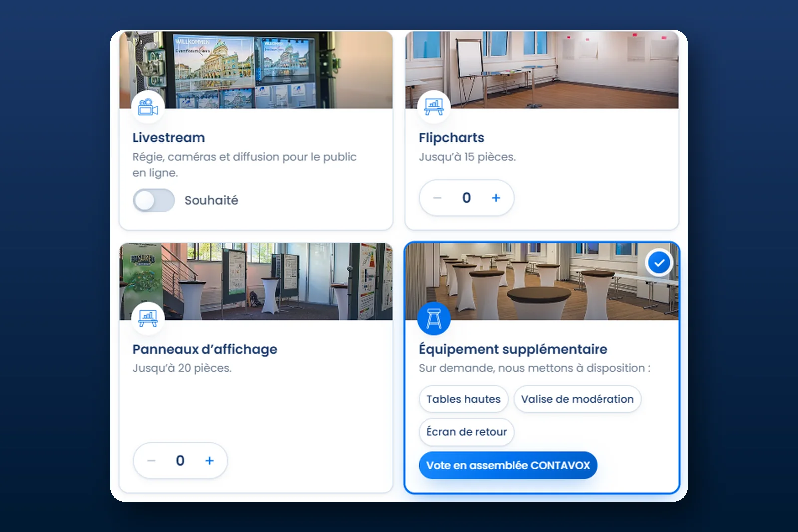This screenshot has width=798, height=532.
Task: Select the Écran de retour chip
Action: (x=466, y=432)
